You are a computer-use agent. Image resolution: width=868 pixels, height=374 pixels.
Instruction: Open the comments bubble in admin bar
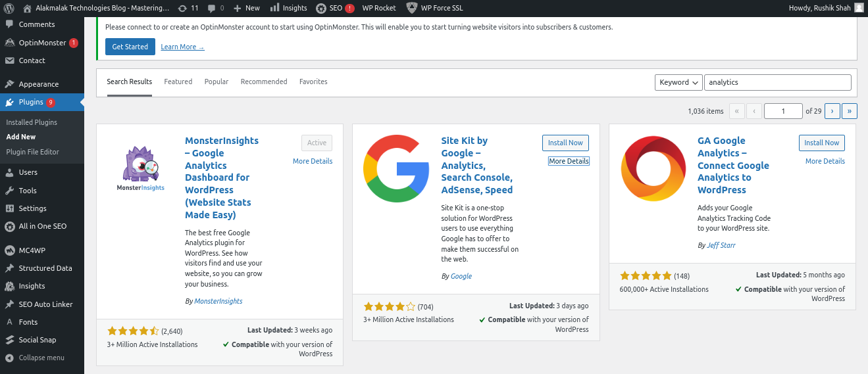[x=215, y=8]
